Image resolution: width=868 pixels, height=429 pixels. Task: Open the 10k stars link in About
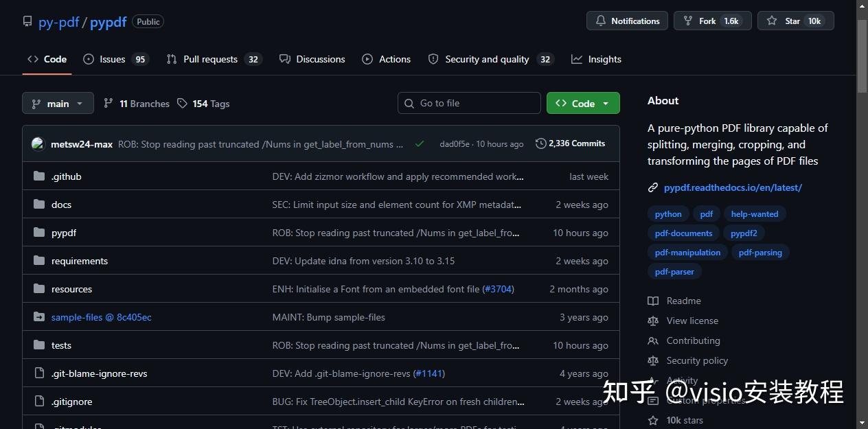(685, 420)
